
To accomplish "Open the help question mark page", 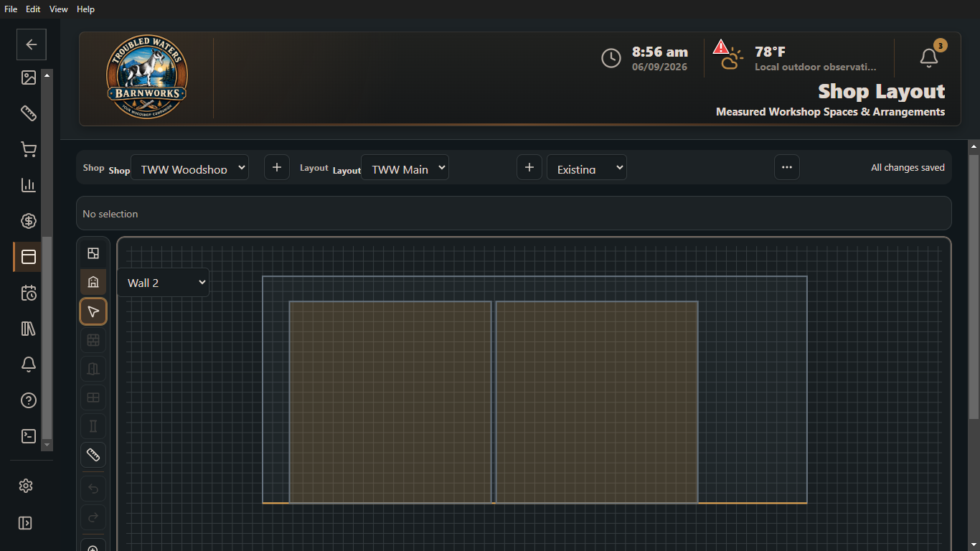I will (29, 400).
